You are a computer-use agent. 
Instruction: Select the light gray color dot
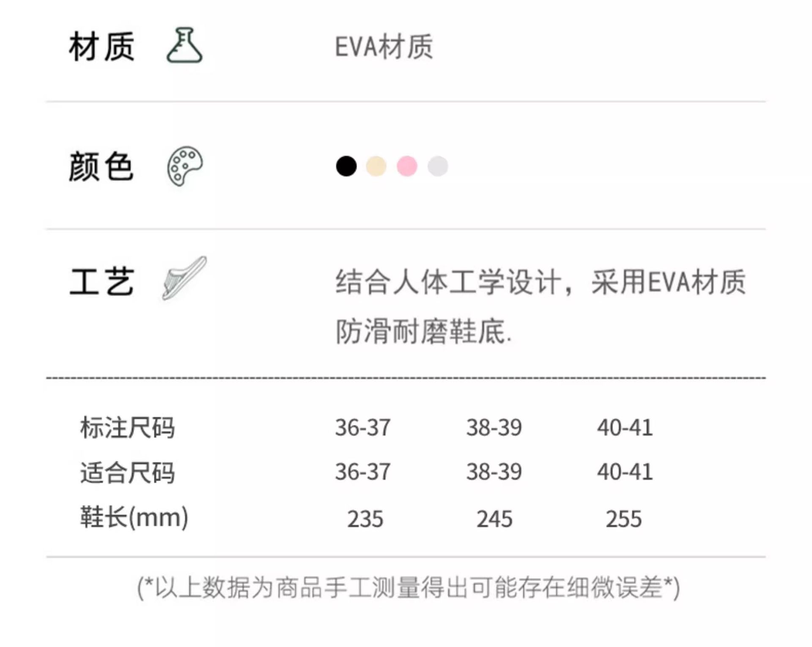click(x=438, y=166)
